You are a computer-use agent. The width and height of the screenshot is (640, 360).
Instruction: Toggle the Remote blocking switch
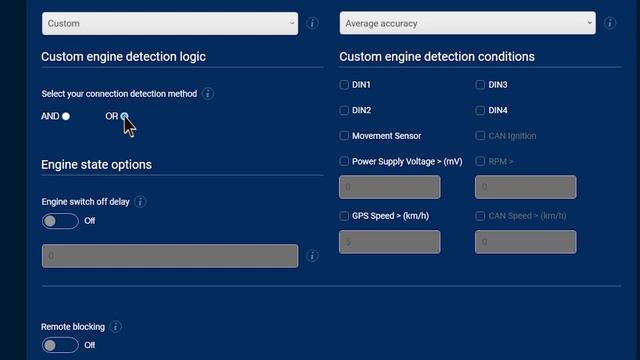(60, 345)
